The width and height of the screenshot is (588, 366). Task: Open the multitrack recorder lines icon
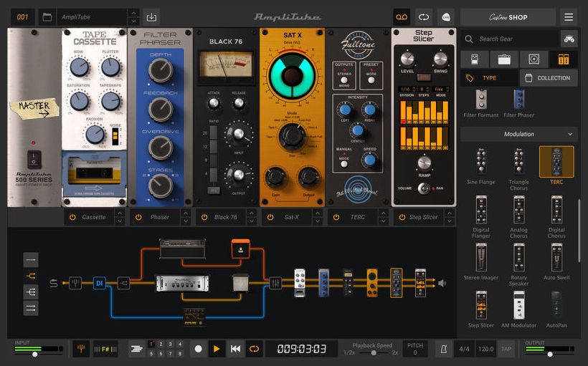[x=137, y=349]
